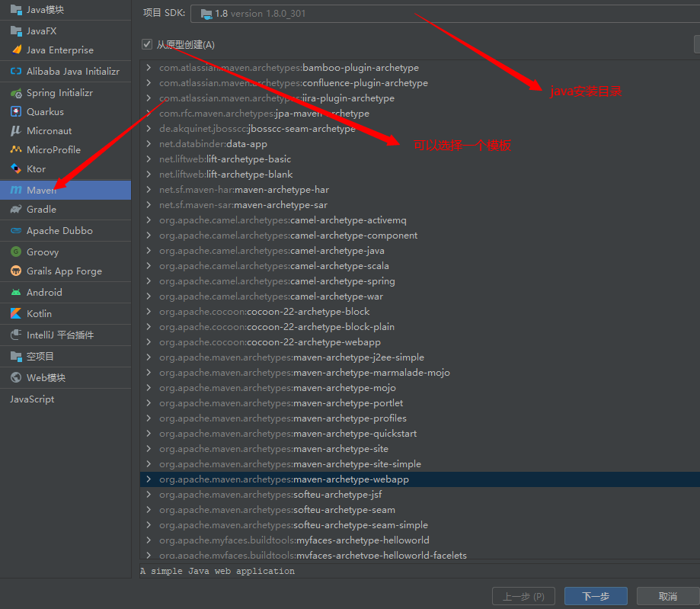Click the JavaFX icon in sidebar

pos(16,30)
